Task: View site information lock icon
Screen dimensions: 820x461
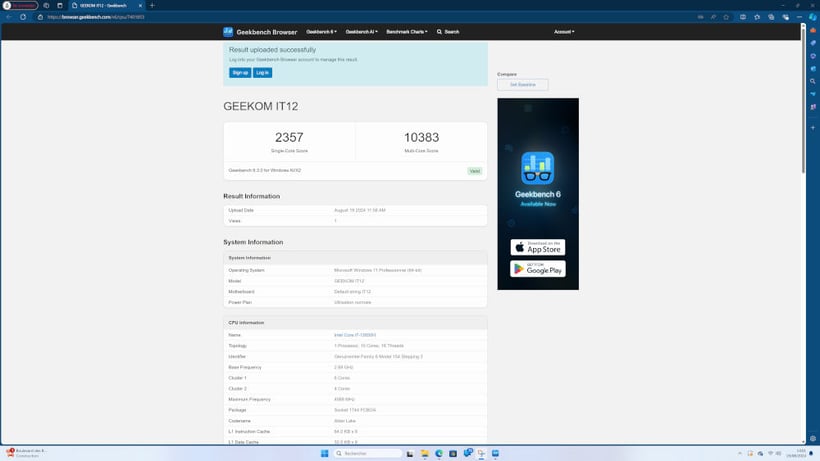Action: click(40, 17)
